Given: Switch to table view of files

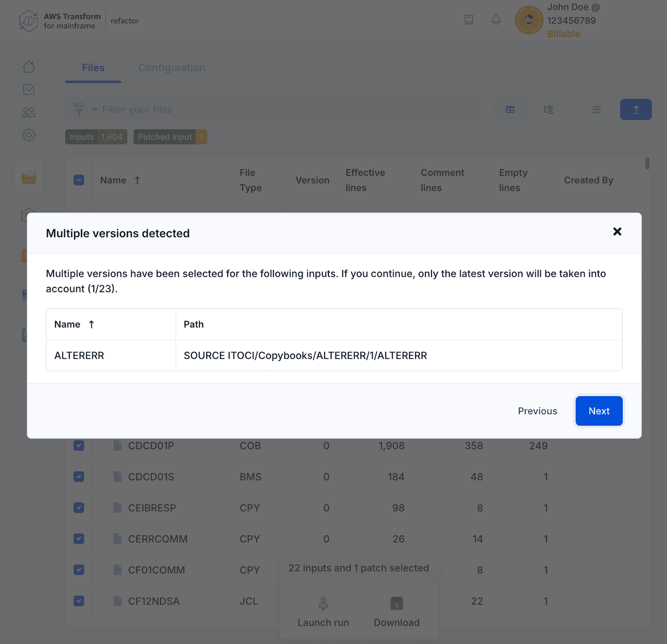Looking at the screenshot, I should pos(510,109).
